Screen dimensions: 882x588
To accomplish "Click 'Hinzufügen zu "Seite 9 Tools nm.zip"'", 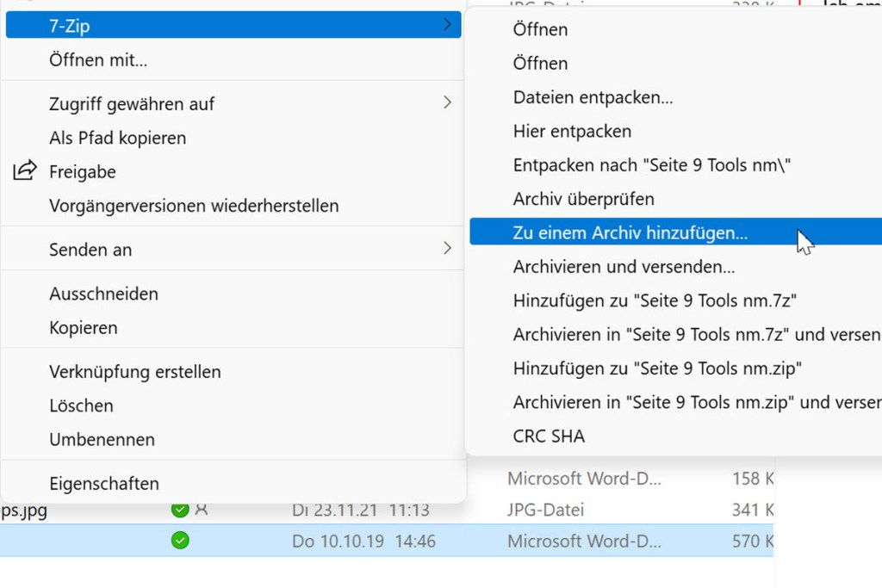I will tap(657, 368).
